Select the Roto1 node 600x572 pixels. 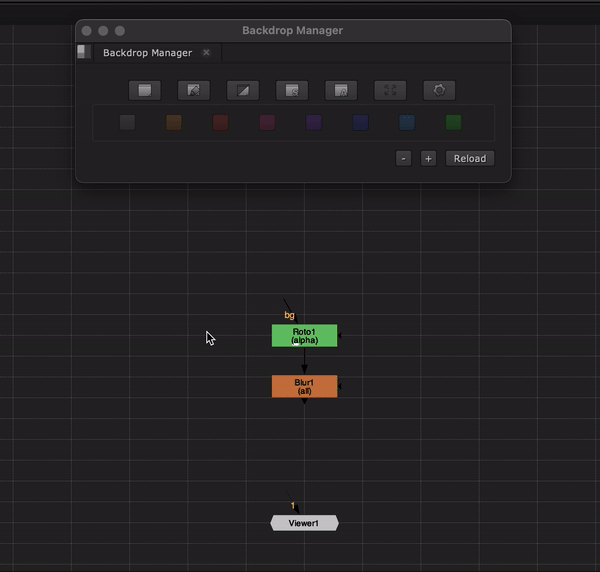pyautogui.click(x=304, y=335)
